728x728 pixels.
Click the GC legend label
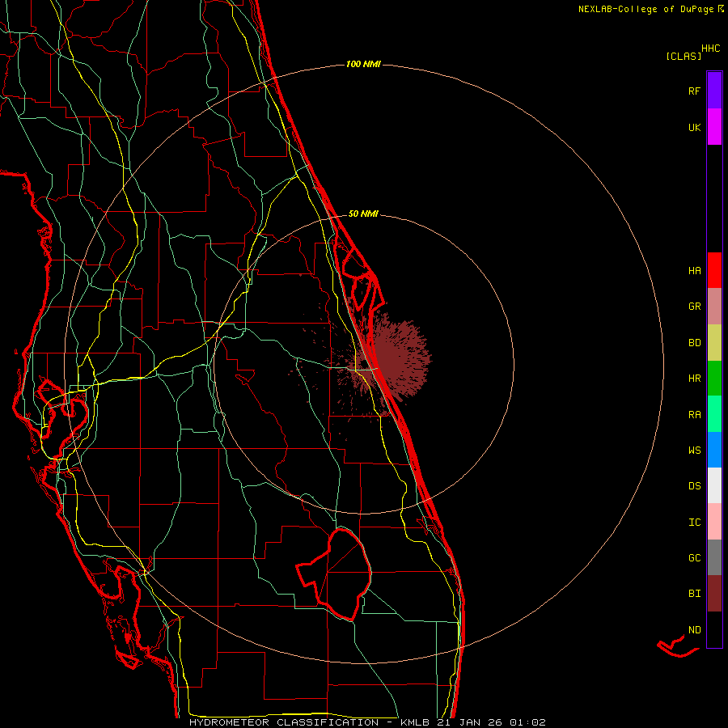(x=694, y=557)
